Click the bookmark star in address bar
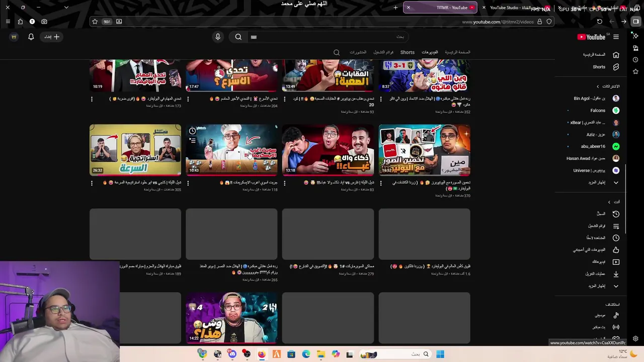The width and height of the screenshot is (644, 362). [95, 22]
